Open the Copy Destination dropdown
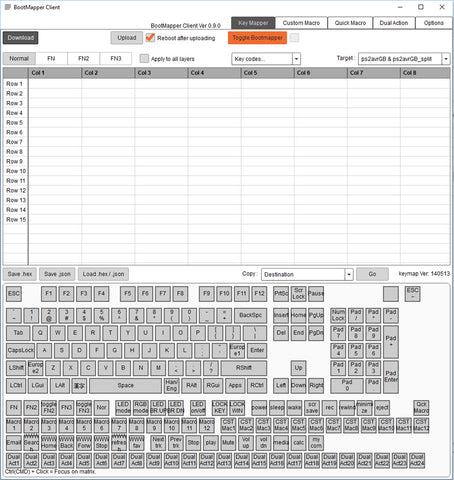 (307, 274)
